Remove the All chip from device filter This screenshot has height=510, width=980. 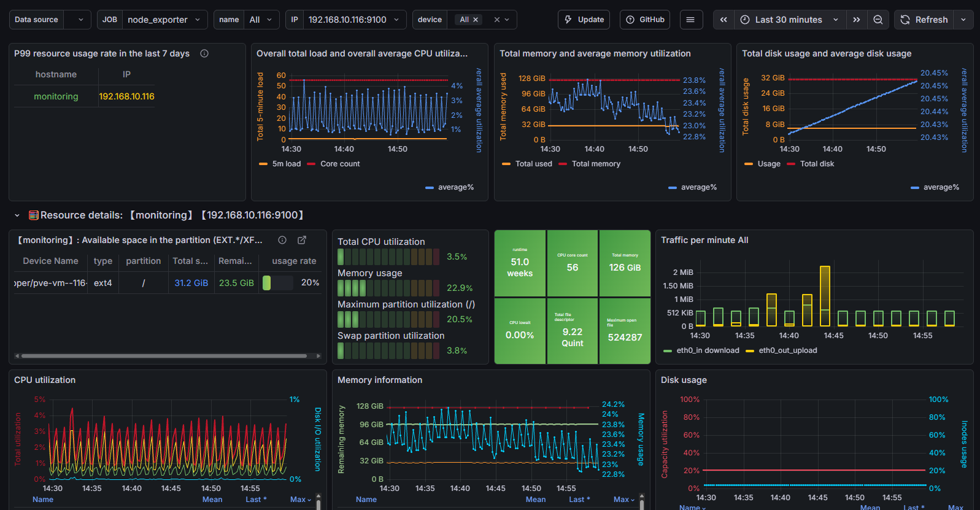pos(476,20)
